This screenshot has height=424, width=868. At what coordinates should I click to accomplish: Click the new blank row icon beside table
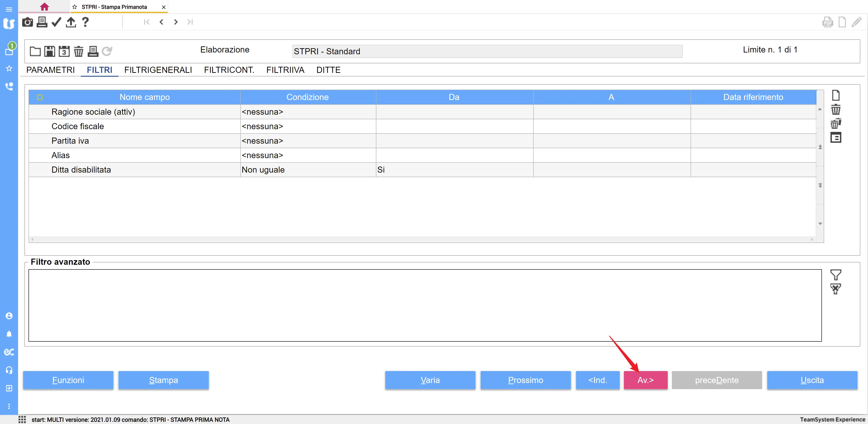(x=836, y=95)
